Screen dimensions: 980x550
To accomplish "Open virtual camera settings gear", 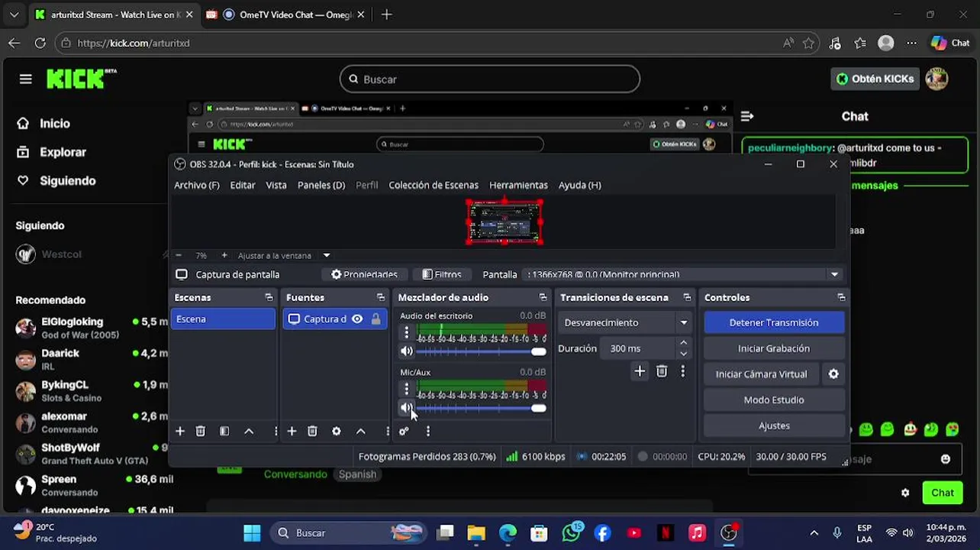I will 833,374.
